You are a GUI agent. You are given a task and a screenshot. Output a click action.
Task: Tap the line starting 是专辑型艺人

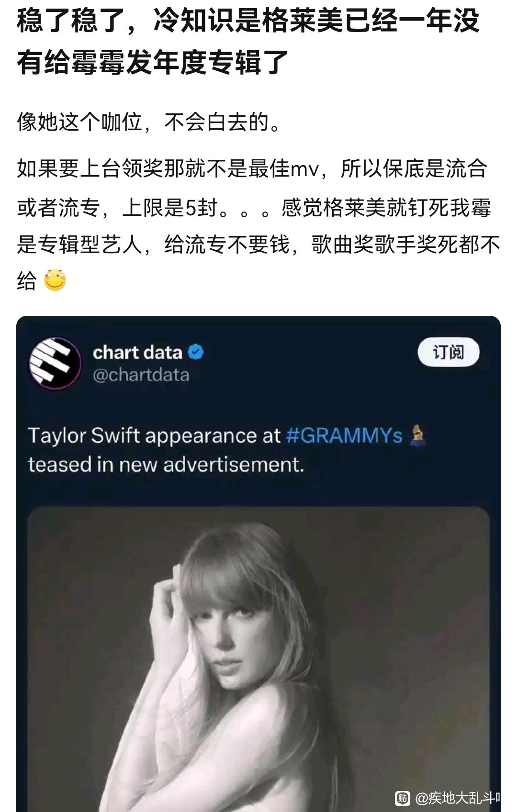coord(258,245)
